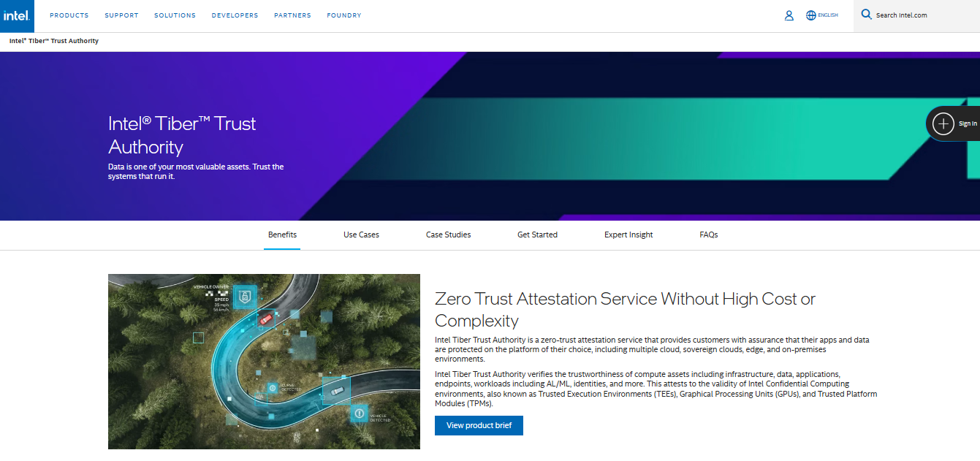Expand the Solutions menu
The height and width of the screenshot is (461, 980).
pyautogui.click(x=175, y=15)
